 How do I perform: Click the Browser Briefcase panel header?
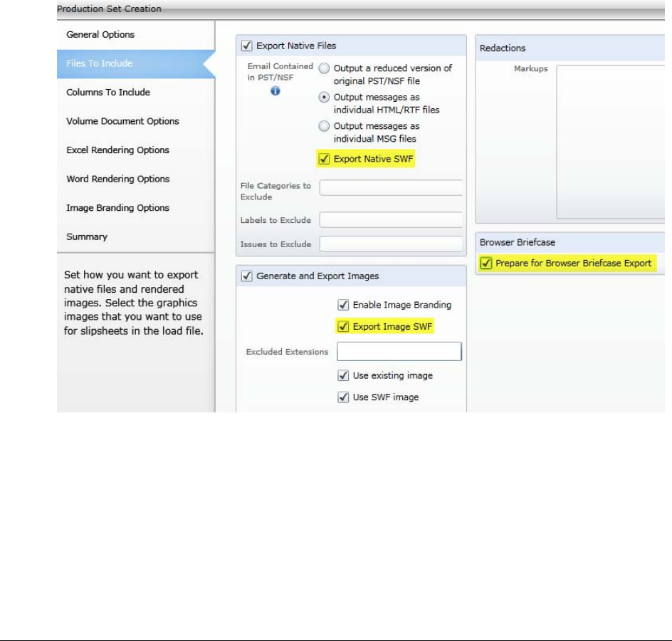pos(570,242)
